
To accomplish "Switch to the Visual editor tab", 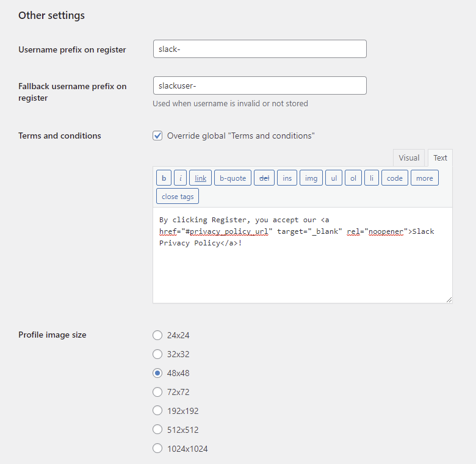I will point(409,158).
